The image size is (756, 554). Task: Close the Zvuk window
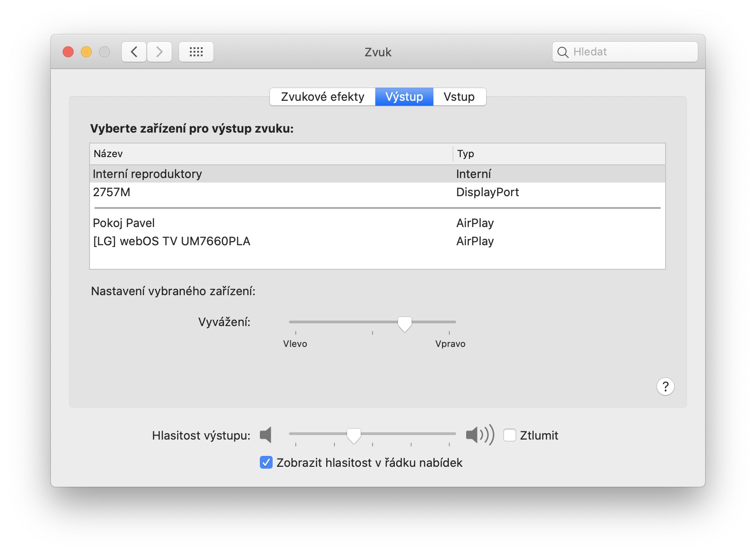click(x=68, y=52)
